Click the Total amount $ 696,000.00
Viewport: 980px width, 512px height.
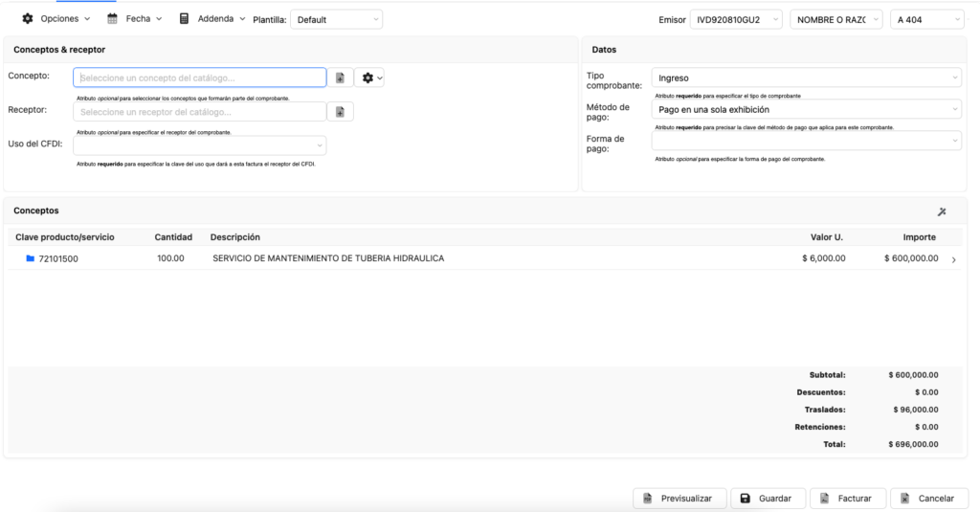tap(913, 444)
